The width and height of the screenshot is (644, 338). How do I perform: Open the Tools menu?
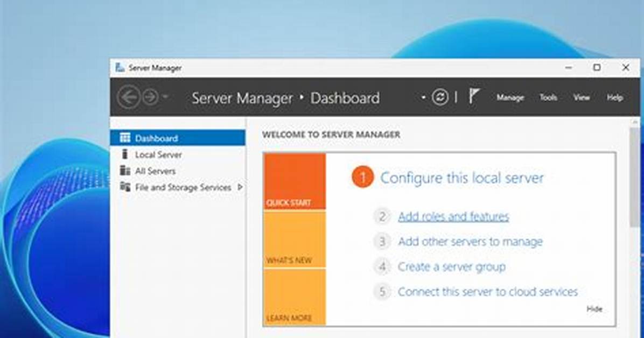(x=548, y=97)
